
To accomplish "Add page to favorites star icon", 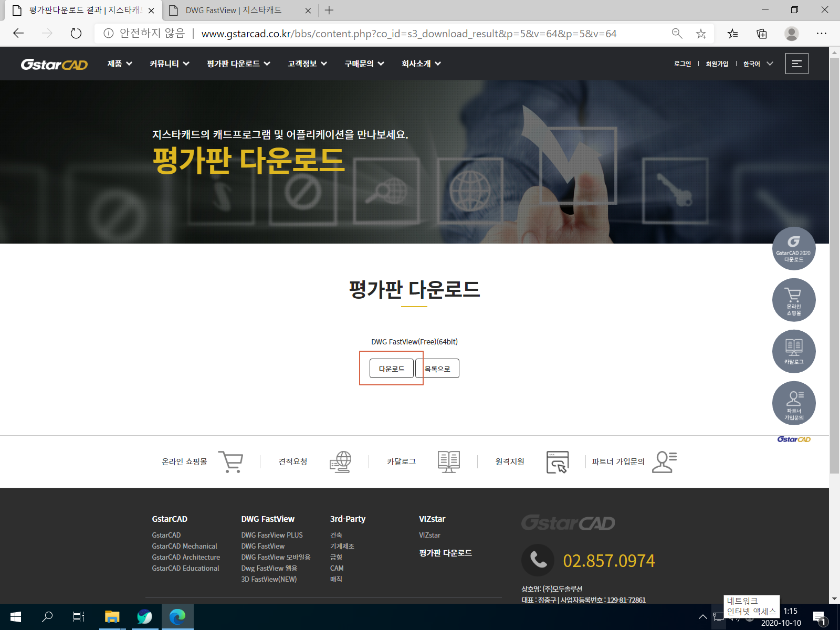I will tap(701, 34).
